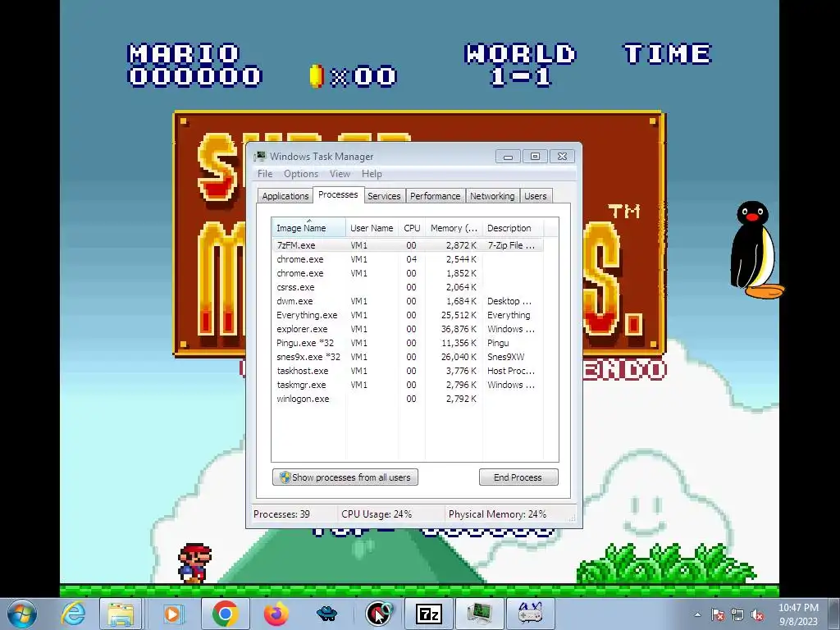Open Windows Explorer folder icon in taskbar
The image size is (840, 630).
tap(121, 614)
